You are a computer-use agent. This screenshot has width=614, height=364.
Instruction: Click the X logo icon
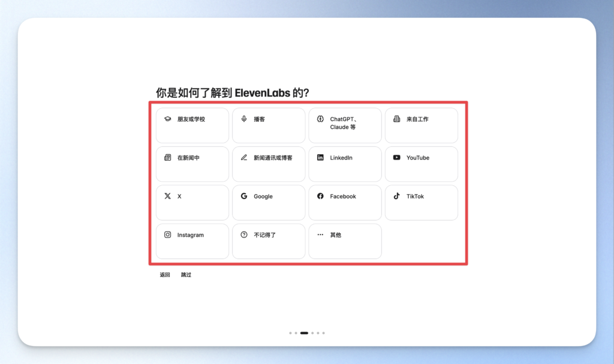(168, 196)
